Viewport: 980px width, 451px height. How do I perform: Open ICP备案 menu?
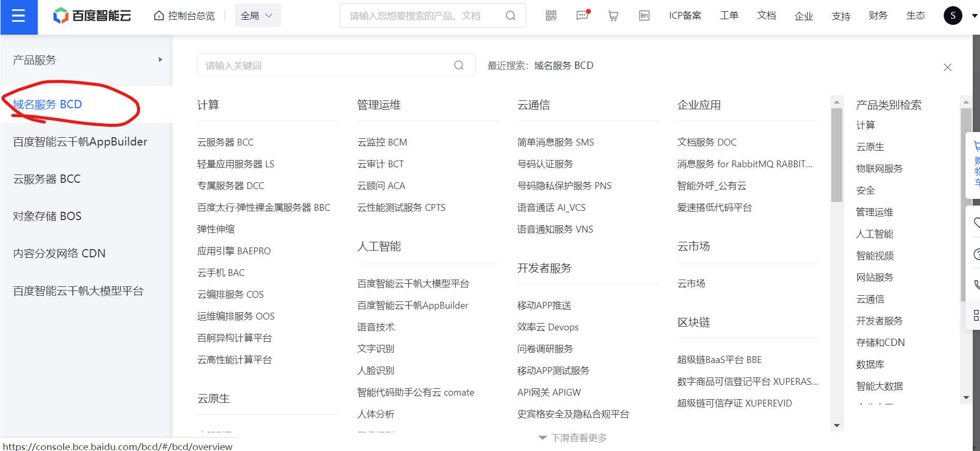(685, 16)
